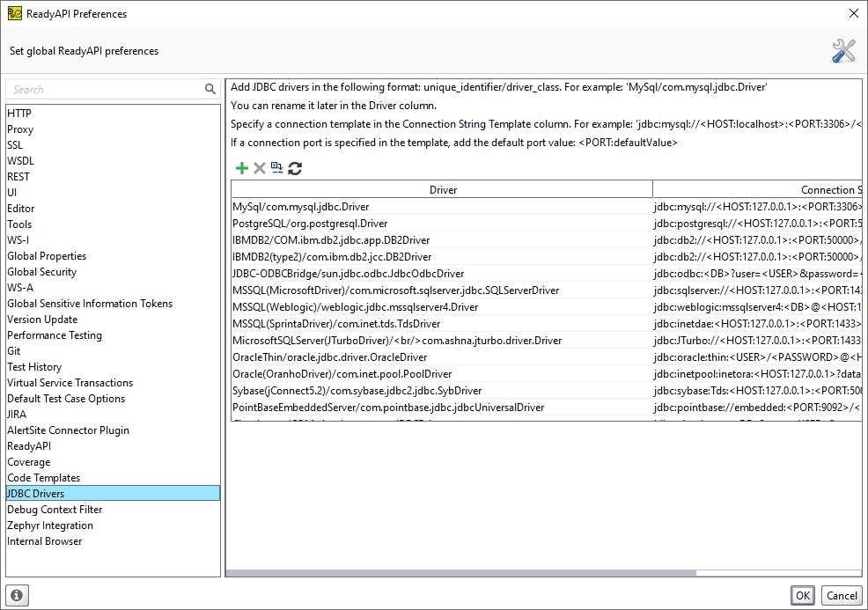The image size is (868, 610).
Task: Open Default Test Case Options
Action: [x=113, y=399]
